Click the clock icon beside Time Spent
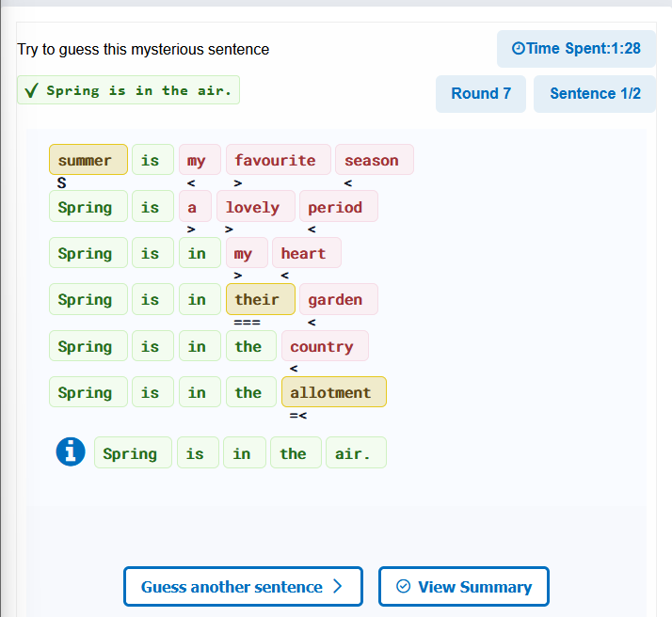This screenshot has width=672, height=617. click(519, 48)
